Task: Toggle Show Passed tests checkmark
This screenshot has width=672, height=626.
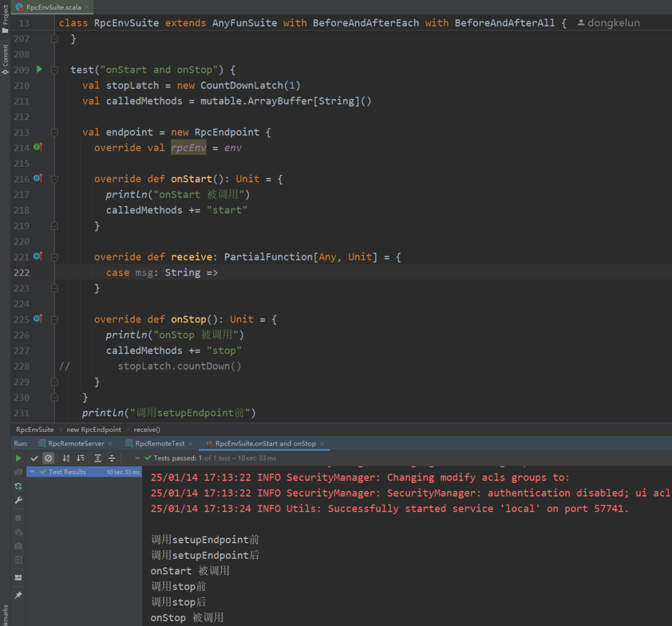Action: point(34,458)
